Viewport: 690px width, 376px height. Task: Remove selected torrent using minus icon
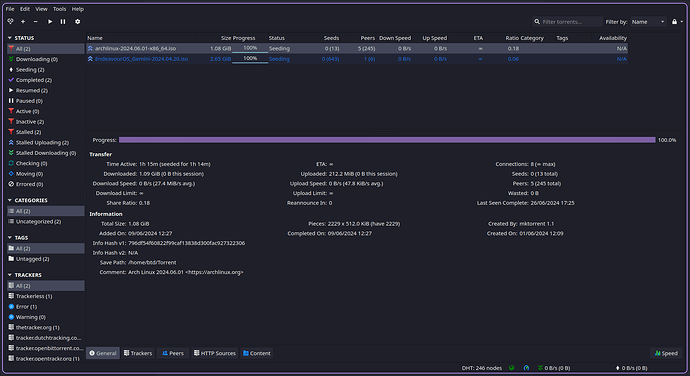pos(36,22)
